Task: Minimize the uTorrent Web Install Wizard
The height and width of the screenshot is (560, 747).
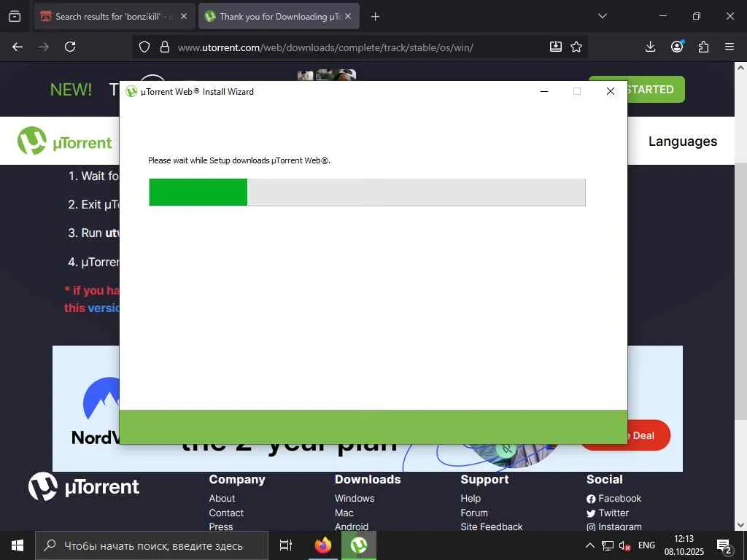Action: 544,91
